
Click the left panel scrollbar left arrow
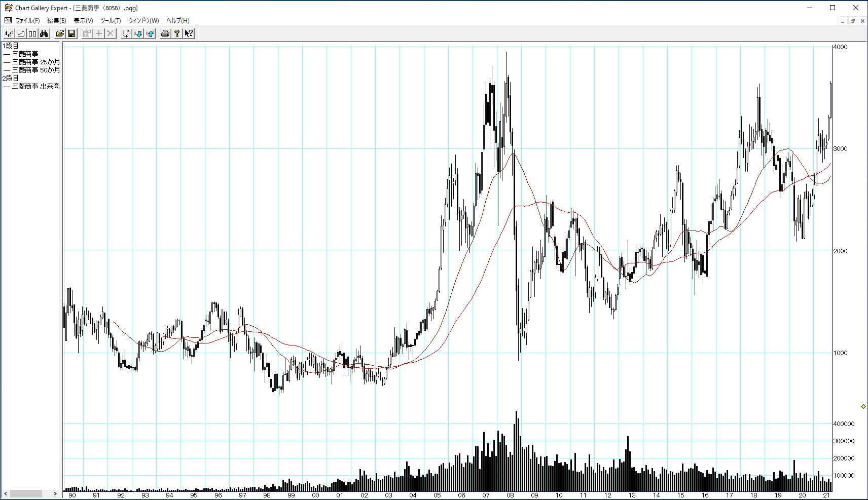point(6,493)
